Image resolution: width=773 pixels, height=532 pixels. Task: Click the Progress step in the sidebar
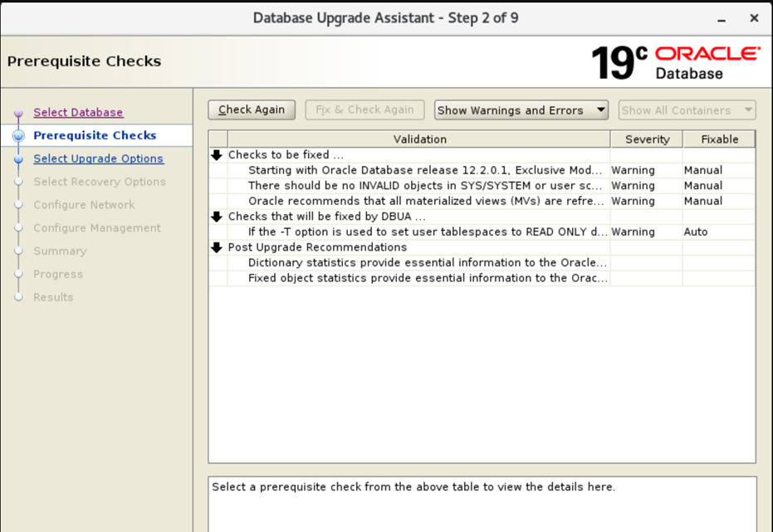[58, 275]
